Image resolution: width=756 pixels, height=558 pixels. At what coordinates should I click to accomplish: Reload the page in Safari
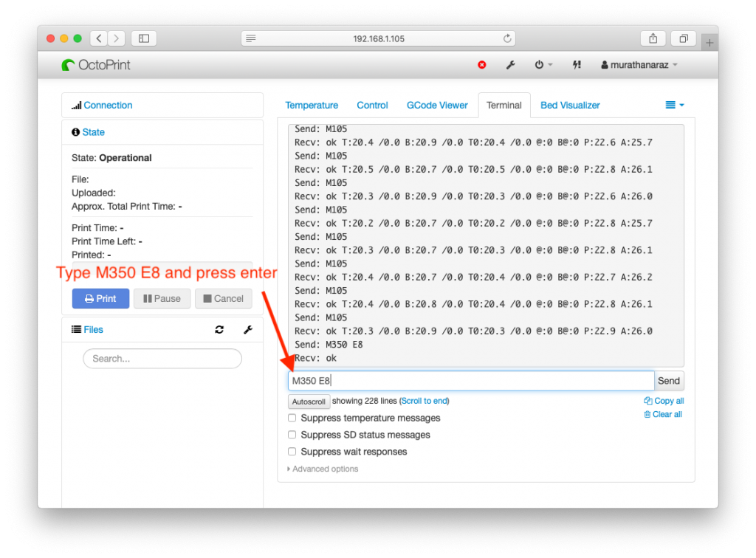pos(507,38)
